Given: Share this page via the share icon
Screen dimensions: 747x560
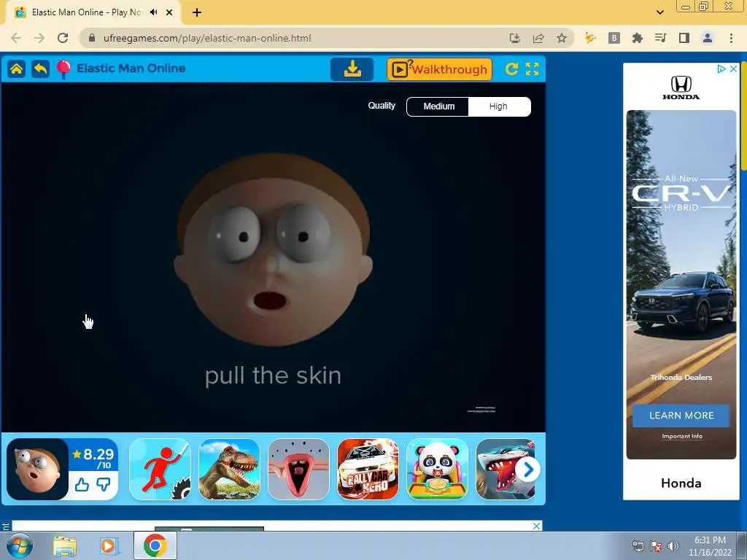Looking at the screenshot, I should [x=538, y=38].
